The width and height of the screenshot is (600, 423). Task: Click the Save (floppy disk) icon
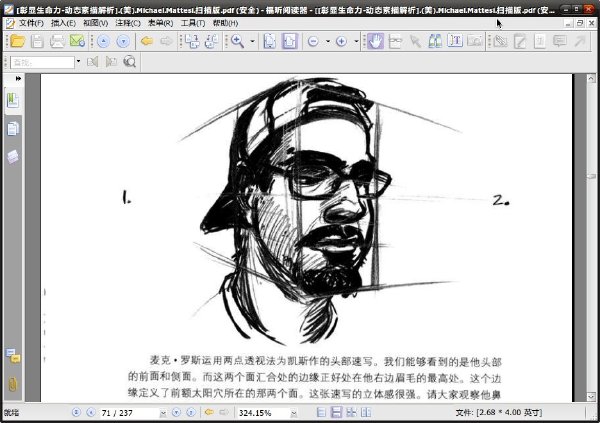click(x=37, y=41)
